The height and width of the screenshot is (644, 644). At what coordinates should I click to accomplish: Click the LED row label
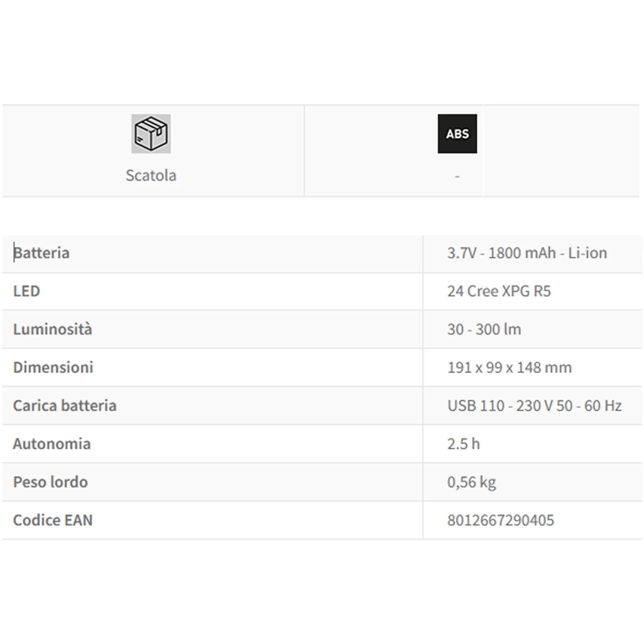[x=27, y=291]
